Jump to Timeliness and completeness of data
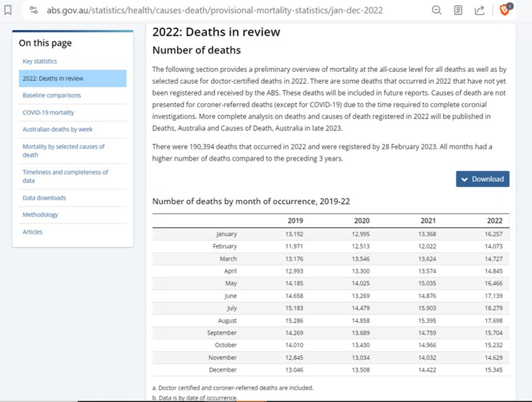This screenshot has height=402, width=532. pyautogui.click(x=65, y=176)
